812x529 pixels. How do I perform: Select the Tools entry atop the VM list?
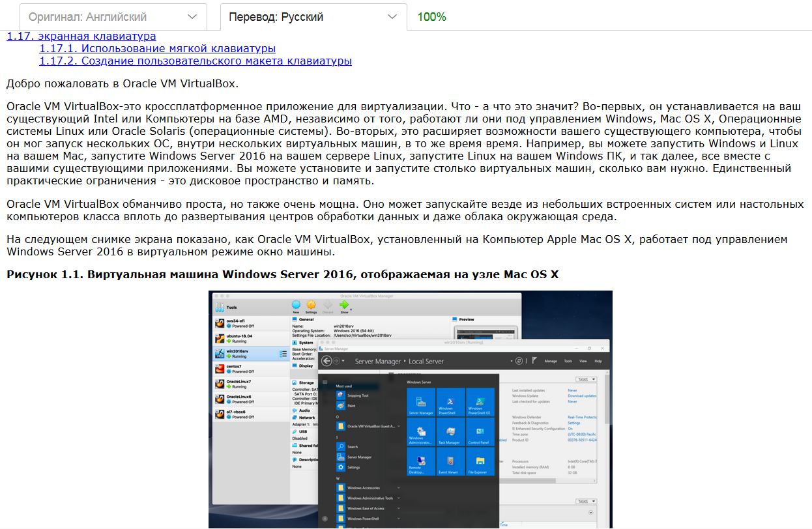251,307
